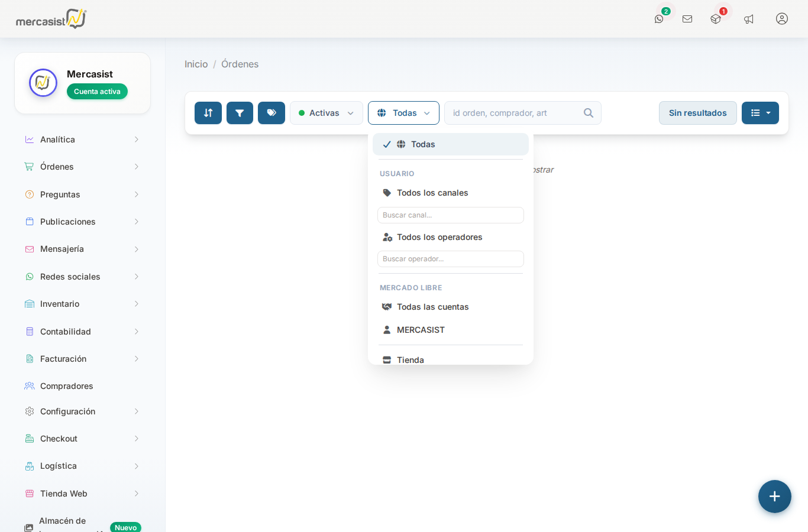This screenshot has width=808, height=532.
Task: Click the sort orders arrows button
Action: (208, 113)
